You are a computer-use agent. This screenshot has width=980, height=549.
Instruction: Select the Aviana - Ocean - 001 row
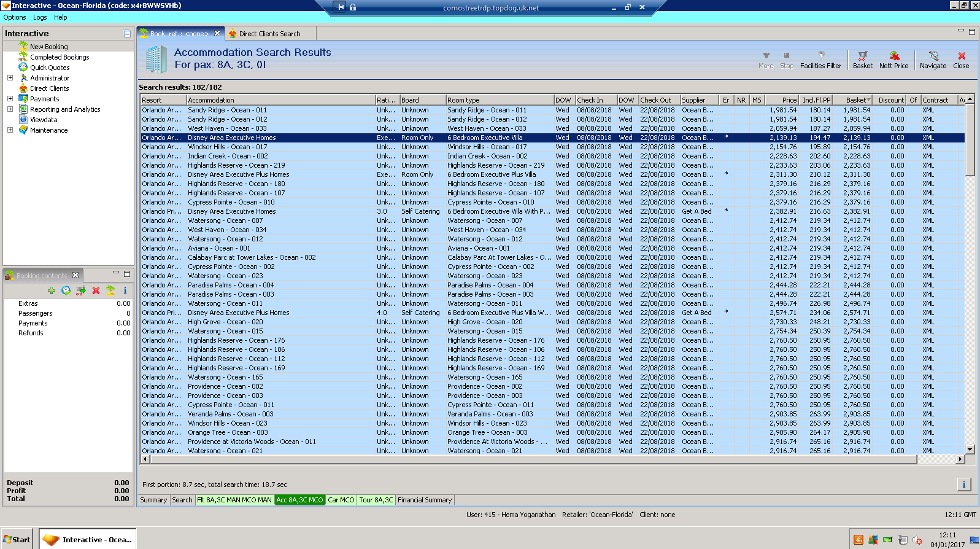552,248
